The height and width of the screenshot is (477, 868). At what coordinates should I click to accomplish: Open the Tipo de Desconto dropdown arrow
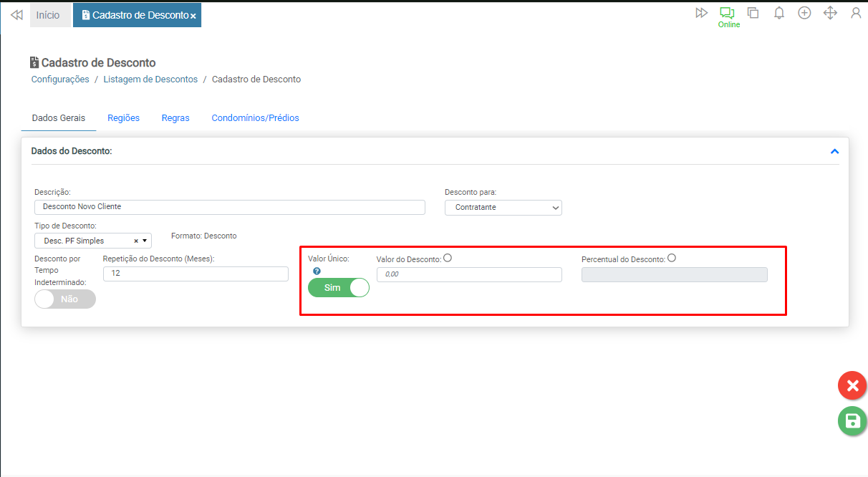click(x=144, y=241)
